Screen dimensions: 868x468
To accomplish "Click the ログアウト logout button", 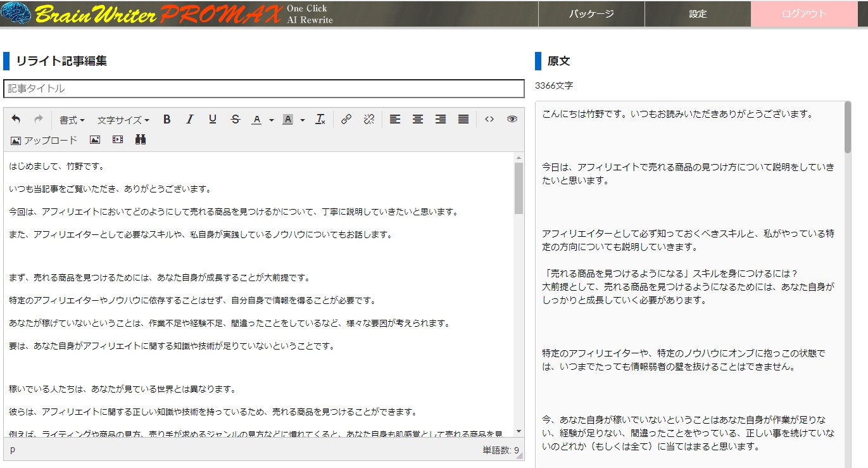I will (x=804, y=14).
